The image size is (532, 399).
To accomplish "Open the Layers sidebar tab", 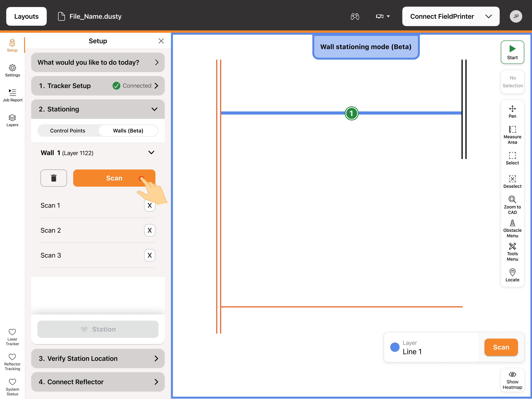I will (12, 120).
